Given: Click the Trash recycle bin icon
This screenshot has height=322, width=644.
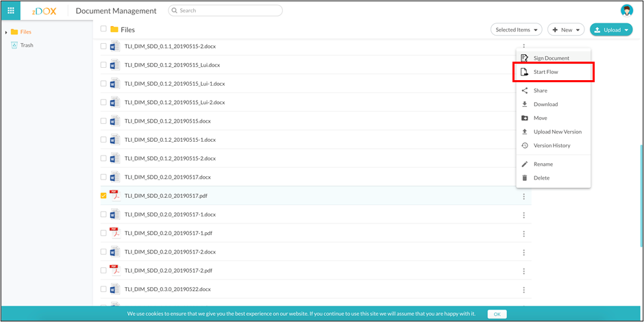Looking at the screenshot, I should pos(14,45).
